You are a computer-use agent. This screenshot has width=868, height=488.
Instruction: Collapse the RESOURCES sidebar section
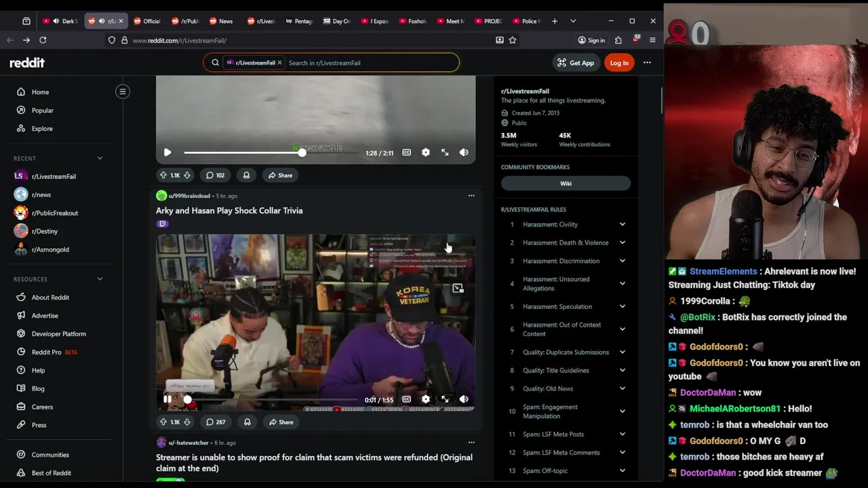tap(100, 279)
